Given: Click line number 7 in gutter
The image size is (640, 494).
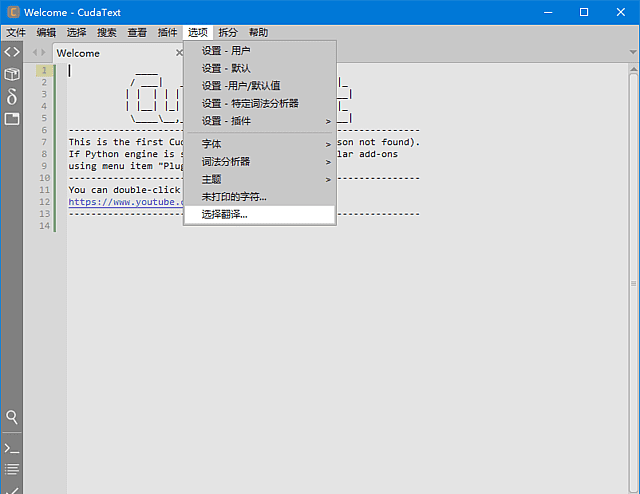Looking at the screenshot, I should (44, 142).
